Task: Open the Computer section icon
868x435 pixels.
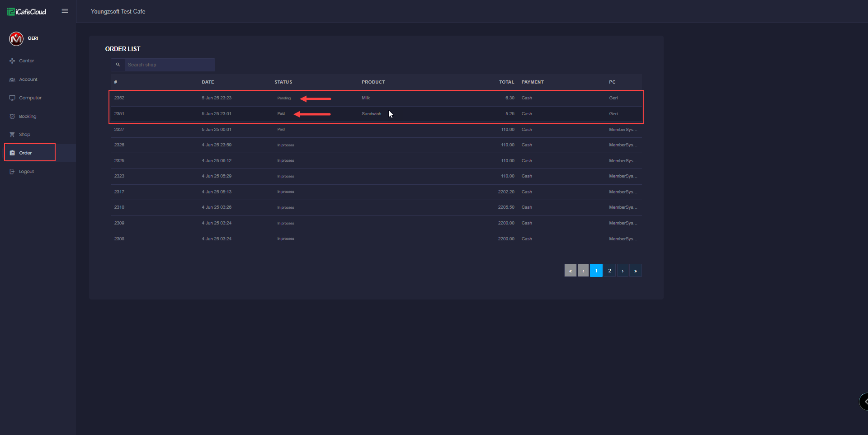Action: [x=12, y=98]
